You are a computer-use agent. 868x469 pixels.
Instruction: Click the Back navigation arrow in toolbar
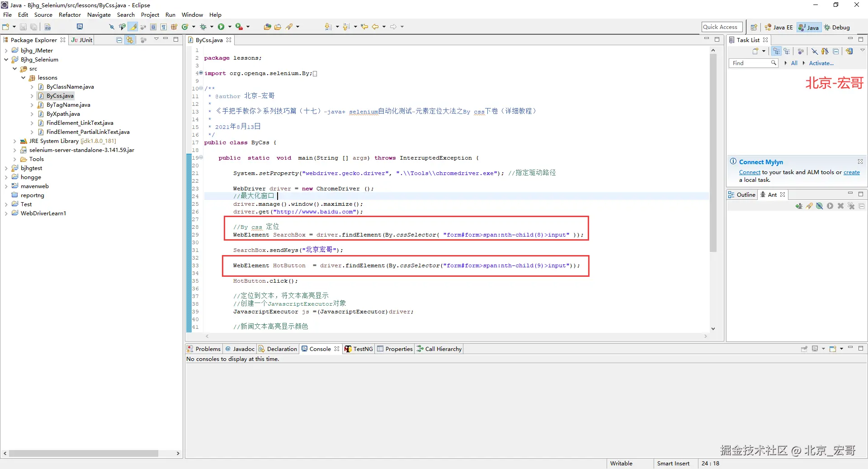pyautogui.click(x=375, y=27)
